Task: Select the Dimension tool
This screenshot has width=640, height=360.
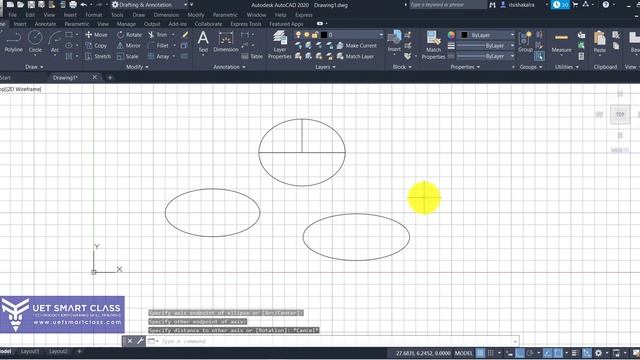Action: [226, 42]
